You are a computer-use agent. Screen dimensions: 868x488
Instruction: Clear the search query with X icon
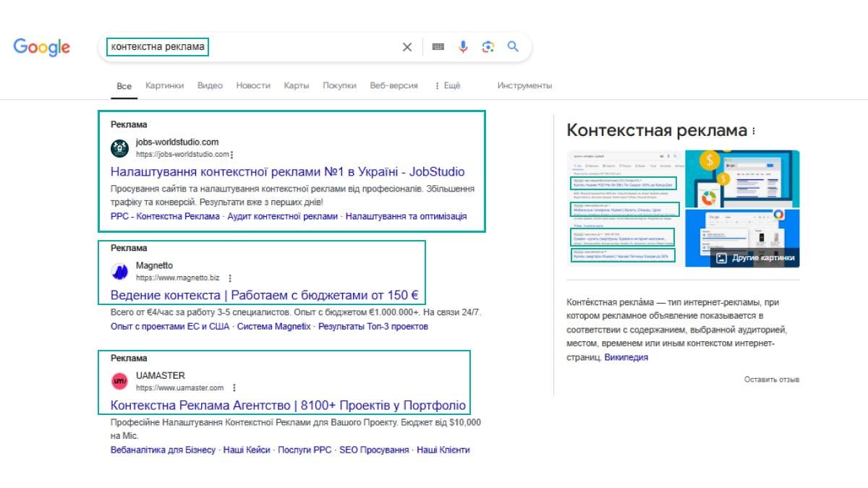click(x=407, y=47)
